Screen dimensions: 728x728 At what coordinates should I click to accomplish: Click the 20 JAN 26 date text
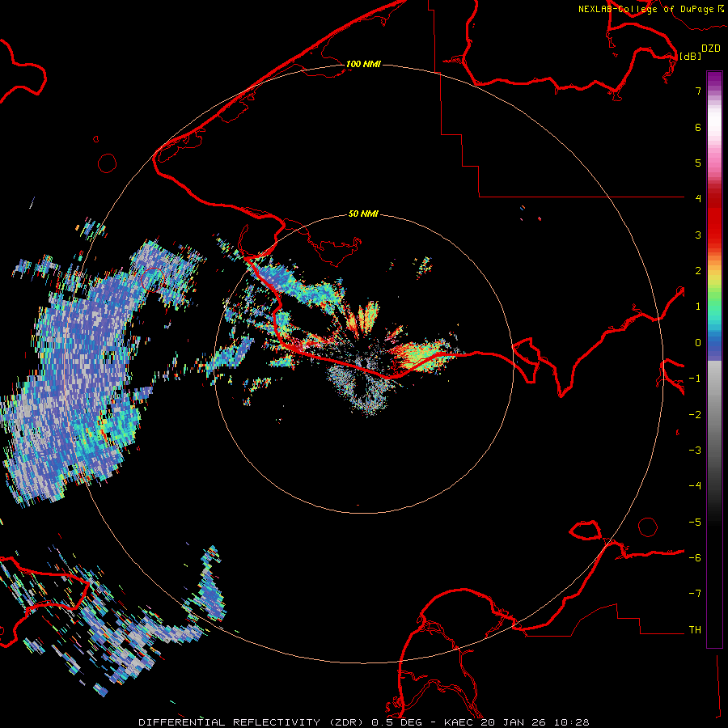(515, 722)
